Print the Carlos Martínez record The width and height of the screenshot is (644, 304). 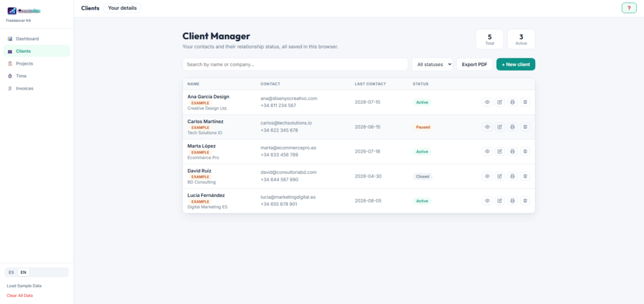[512, 127]
